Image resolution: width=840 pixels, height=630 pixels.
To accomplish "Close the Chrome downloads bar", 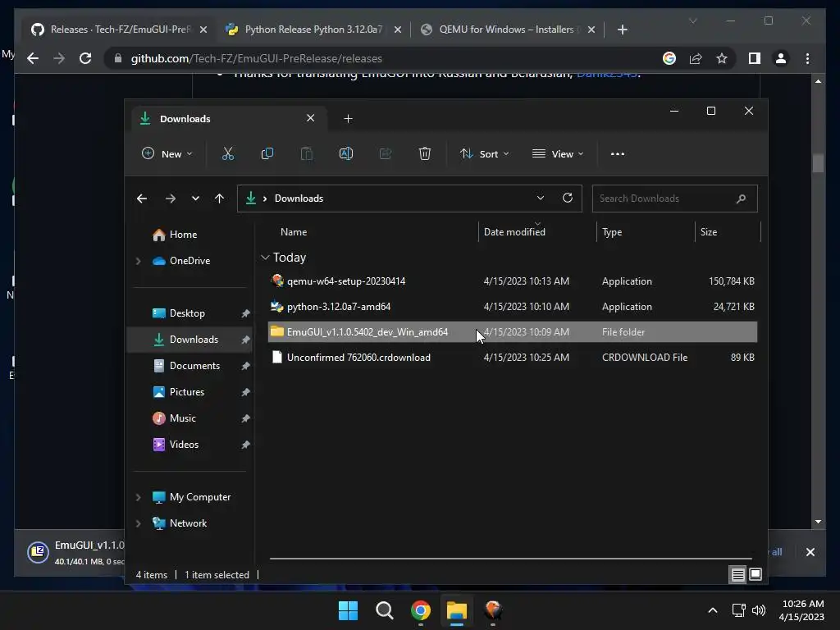I will (x=810, y=552).
